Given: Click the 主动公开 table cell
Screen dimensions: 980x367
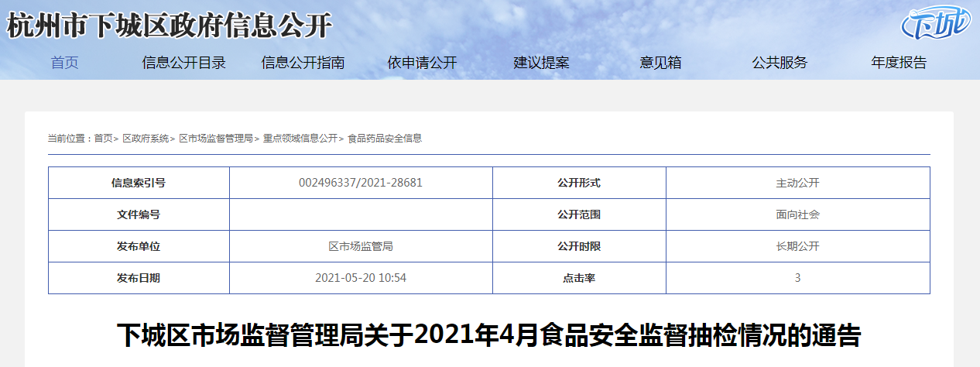Looking at the screenshot, I should [797, 183].
